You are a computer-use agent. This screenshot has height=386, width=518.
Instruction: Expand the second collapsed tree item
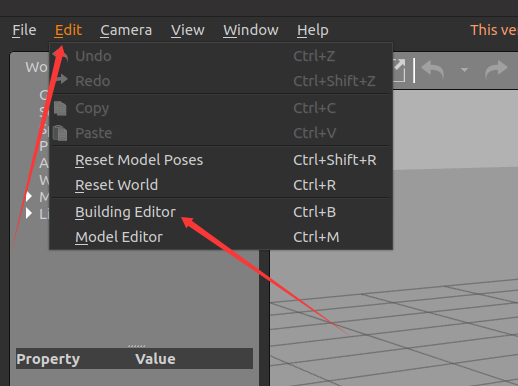(29, 213)
